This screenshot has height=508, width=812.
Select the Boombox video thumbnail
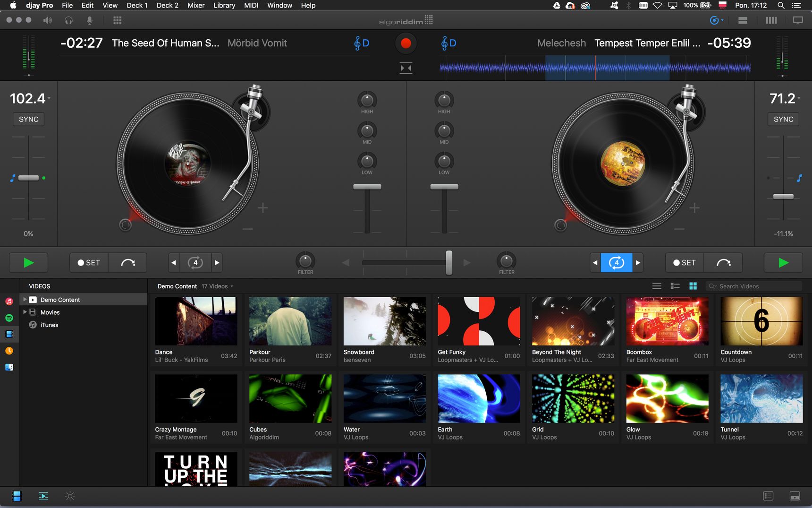(667, 321)
